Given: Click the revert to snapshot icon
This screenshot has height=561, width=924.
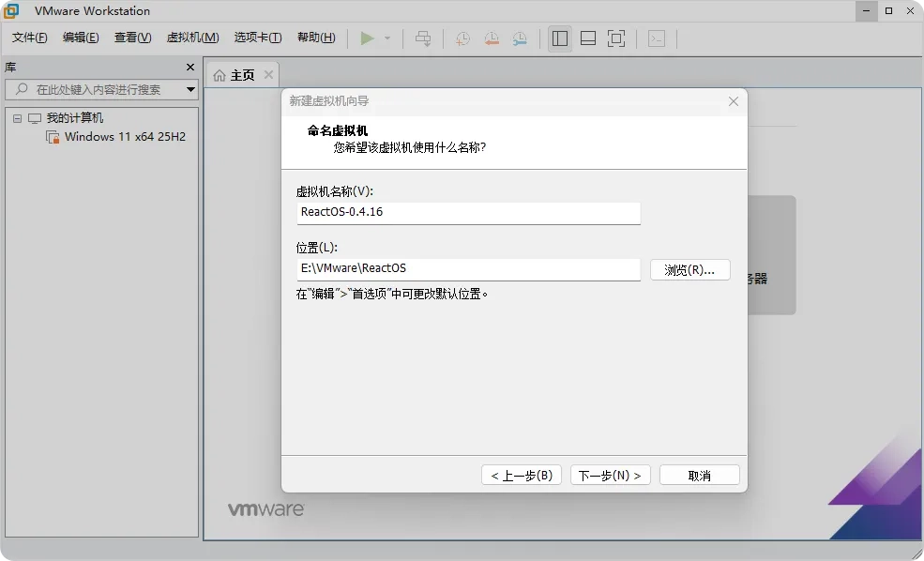Looking at the screenshot, I should click(492, 38).
